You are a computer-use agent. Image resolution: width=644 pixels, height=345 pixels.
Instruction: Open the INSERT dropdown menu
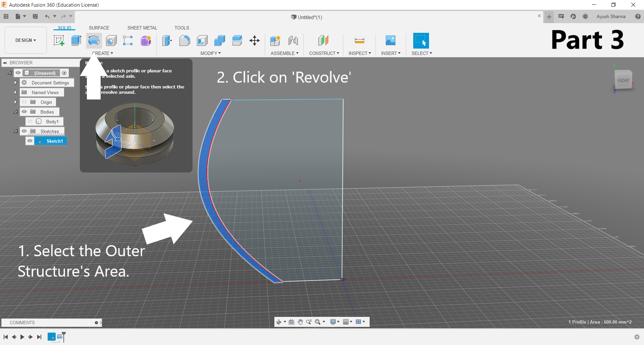click(x=391, y=53)
